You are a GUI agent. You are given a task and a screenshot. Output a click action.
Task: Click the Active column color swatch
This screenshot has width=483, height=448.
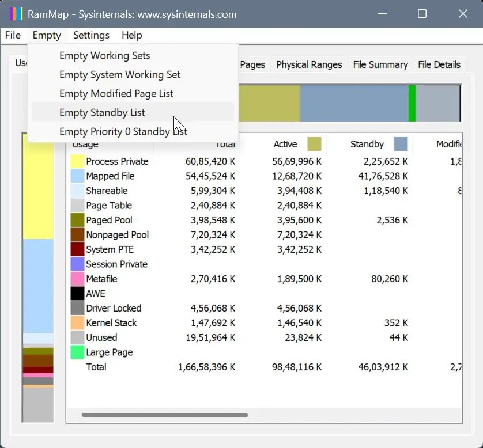314,144
